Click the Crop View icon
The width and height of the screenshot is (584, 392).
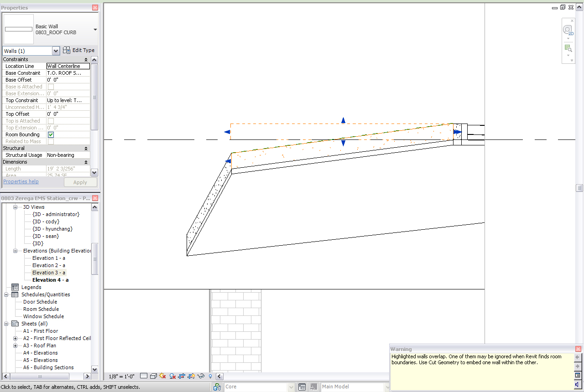182,376
